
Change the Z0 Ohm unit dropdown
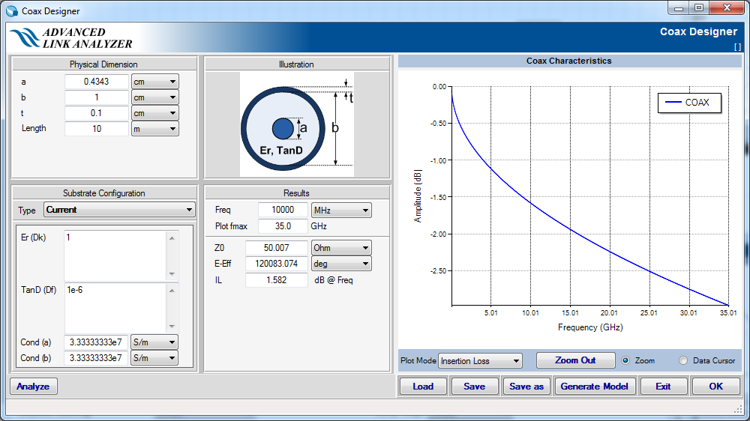(340, 247)
